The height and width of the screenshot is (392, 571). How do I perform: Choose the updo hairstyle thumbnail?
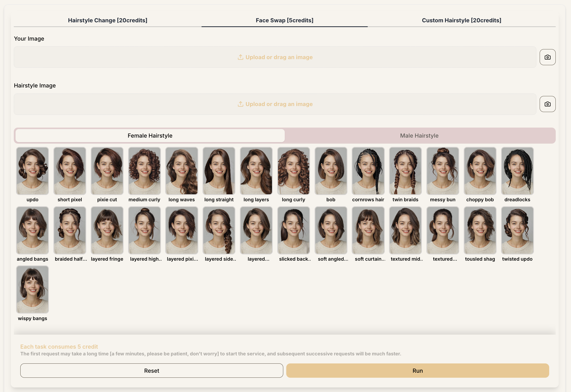coord(33,171)
